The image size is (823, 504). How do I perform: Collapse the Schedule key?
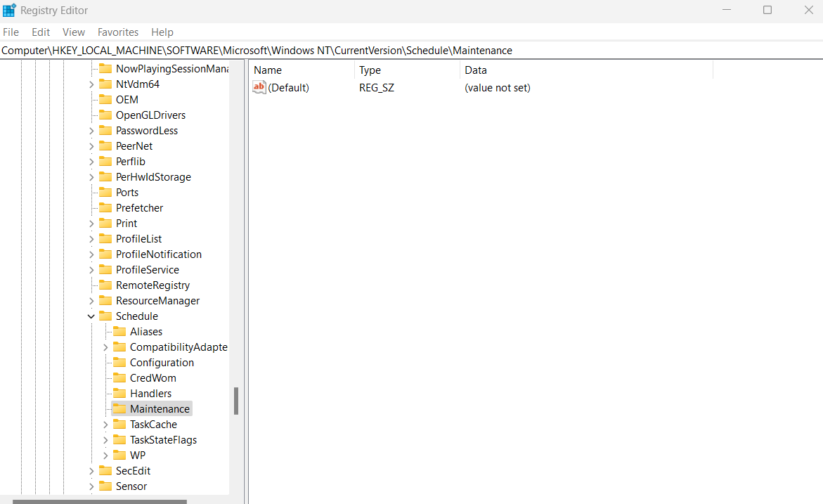pyautogui.click(x=91, y=316)
